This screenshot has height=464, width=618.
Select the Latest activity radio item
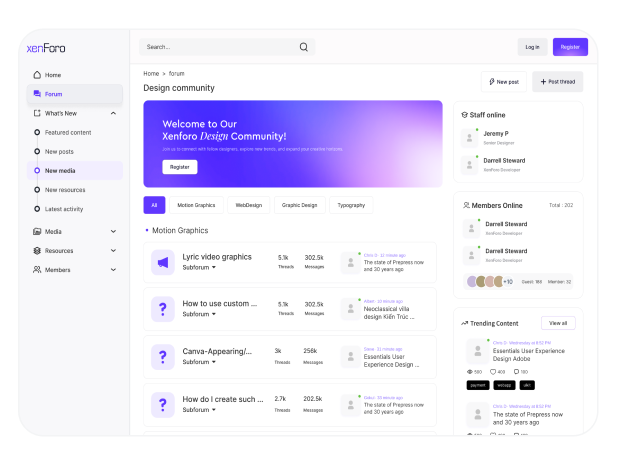37,209
